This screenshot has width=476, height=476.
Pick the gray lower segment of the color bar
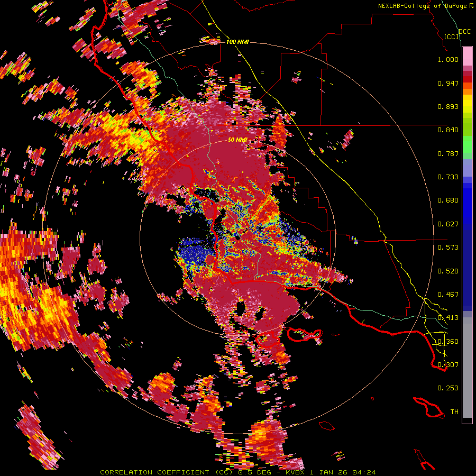coord(467,368)
